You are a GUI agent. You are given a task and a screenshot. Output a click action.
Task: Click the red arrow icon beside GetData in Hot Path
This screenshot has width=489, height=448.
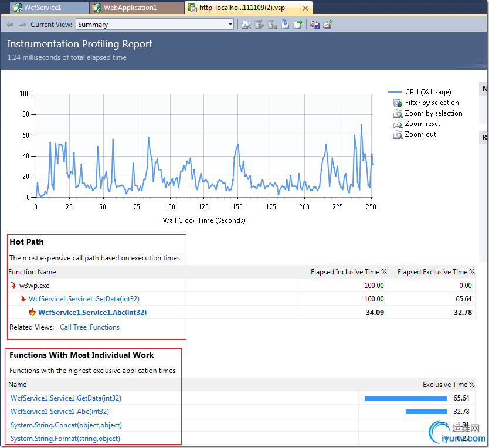[23, 298]
